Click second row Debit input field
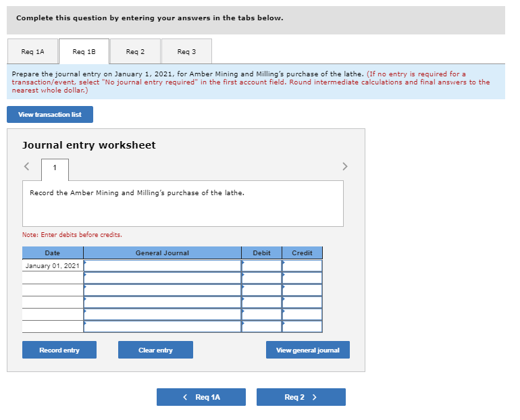520x420 pixels. click(x=261, y=278)
